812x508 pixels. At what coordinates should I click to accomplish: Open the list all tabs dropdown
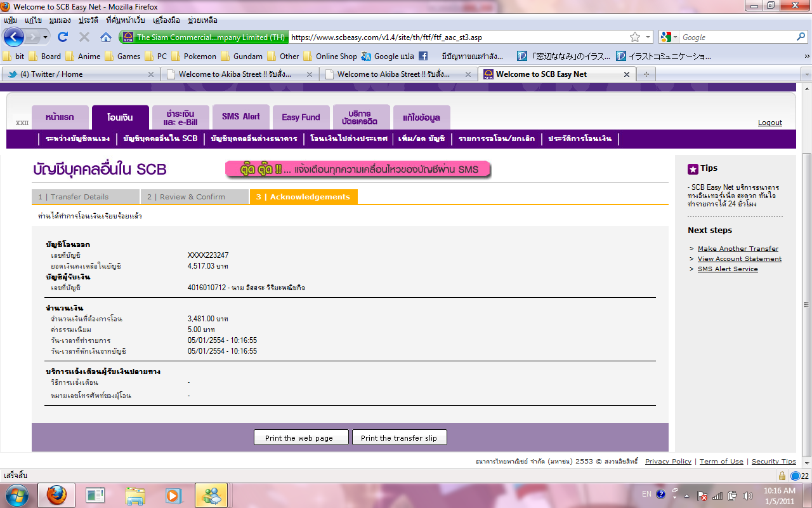pos(806,74)
